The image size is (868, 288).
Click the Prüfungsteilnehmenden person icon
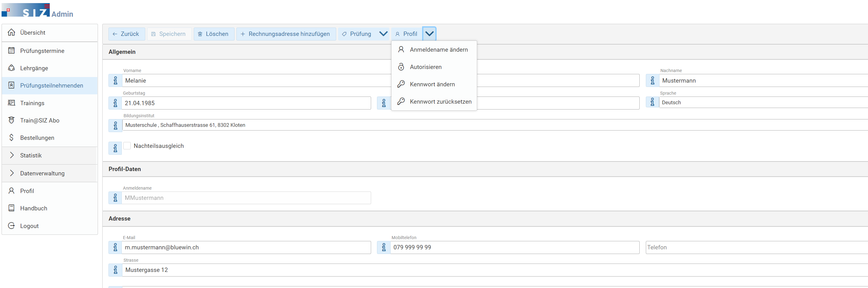click(11, 85)
